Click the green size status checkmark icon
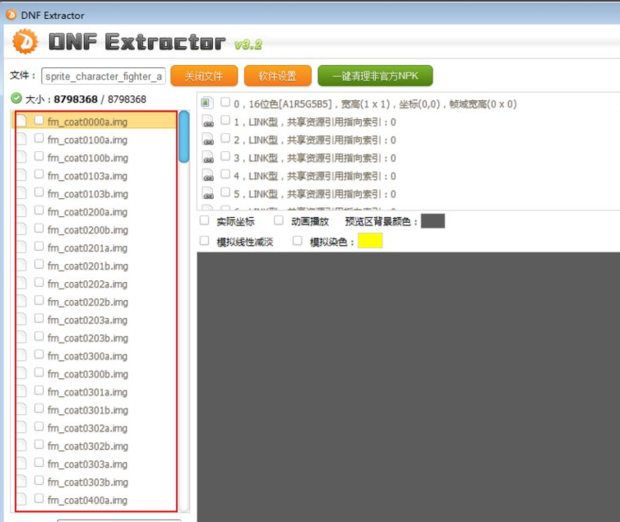Image resolution: width=620 pixels, height=522 pixels. [16, 99]
